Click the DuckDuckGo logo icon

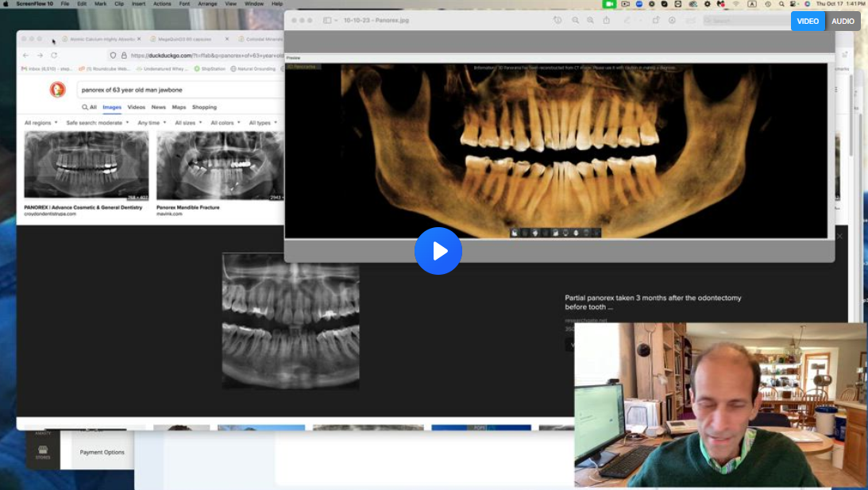pos(58,90)
